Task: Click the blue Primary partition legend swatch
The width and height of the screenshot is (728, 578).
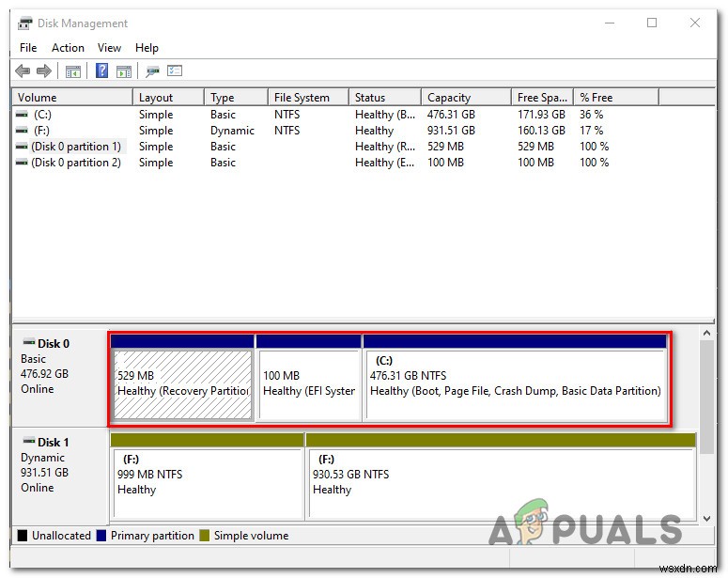Action: [101, 536]
